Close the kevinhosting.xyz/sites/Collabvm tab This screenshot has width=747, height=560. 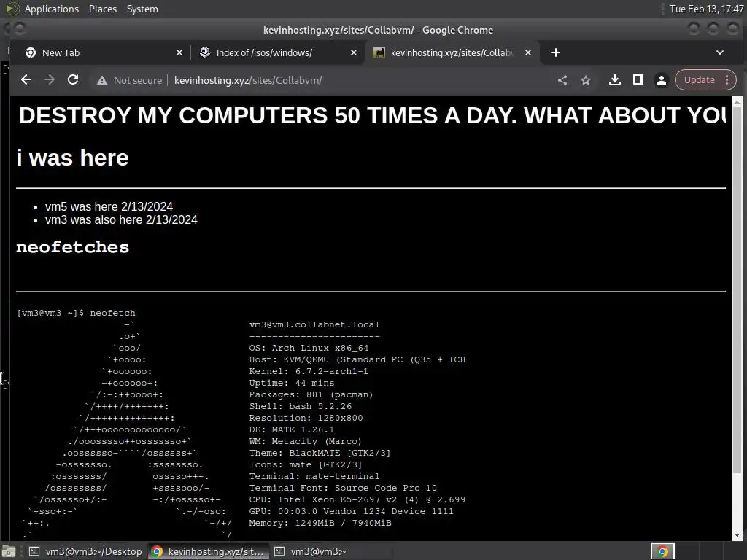(x=528, y=52)
